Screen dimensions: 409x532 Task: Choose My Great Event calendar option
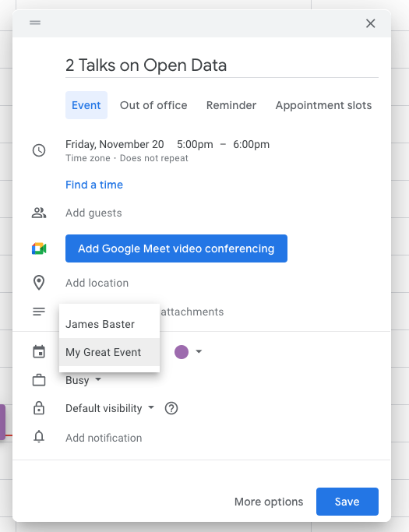point(109,352)
